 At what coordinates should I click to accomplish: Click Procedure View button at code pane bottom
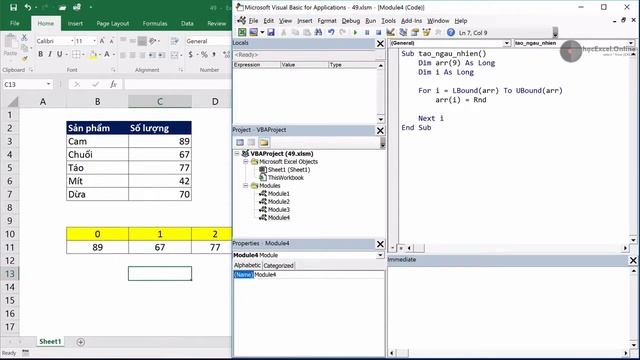(393, 248)
